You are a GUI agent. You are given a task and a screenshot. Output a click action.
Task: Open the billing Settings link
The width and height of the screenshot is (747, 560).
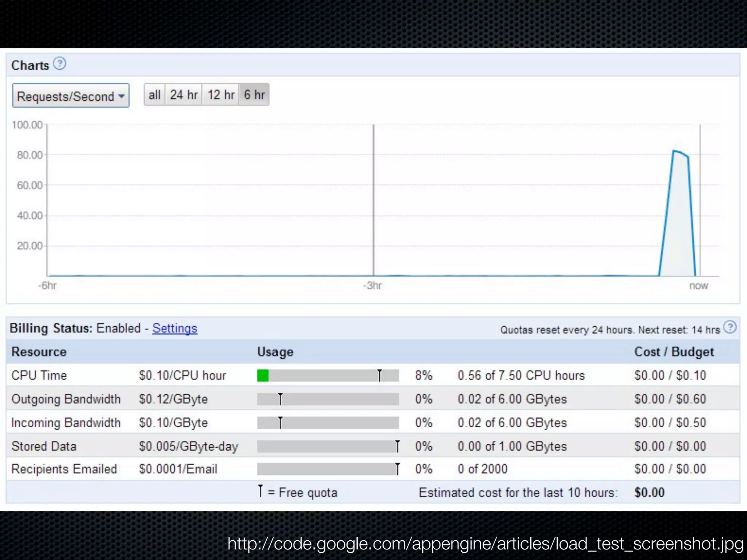[x=175, y=328]
